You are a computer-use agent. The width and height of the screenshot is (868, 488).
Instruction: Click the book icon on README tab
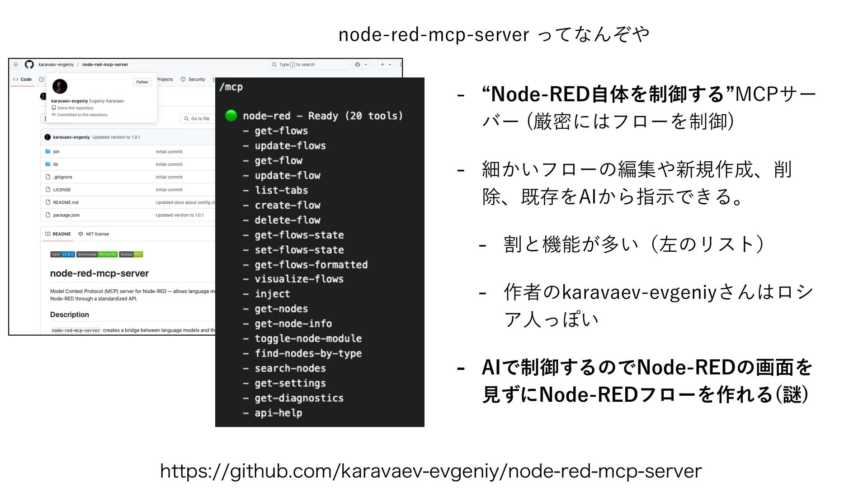48,234
